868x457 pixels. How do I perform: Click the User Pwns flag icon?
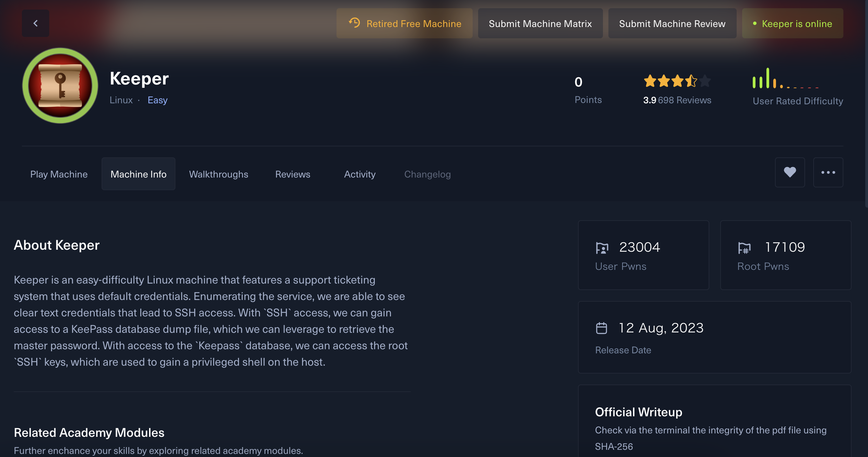click(x=602, y=247)
